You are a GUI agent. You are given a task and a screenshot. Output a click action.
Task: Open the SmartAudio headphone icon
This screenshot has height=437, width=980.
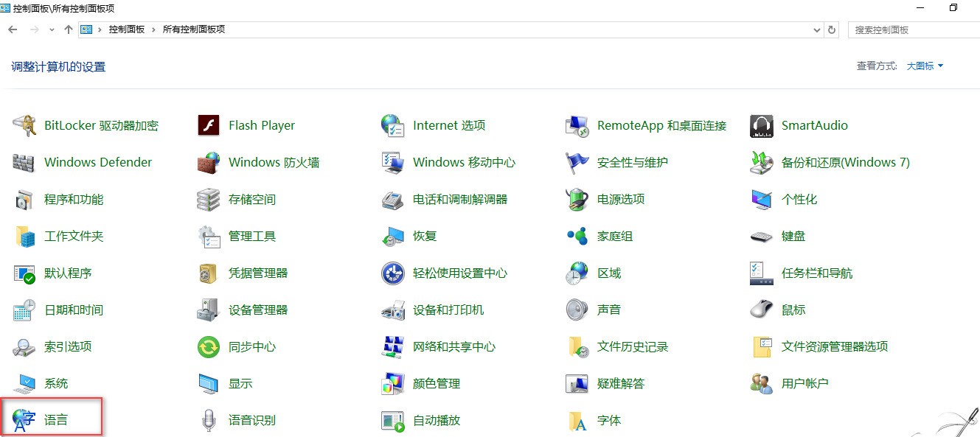[762, 126]
